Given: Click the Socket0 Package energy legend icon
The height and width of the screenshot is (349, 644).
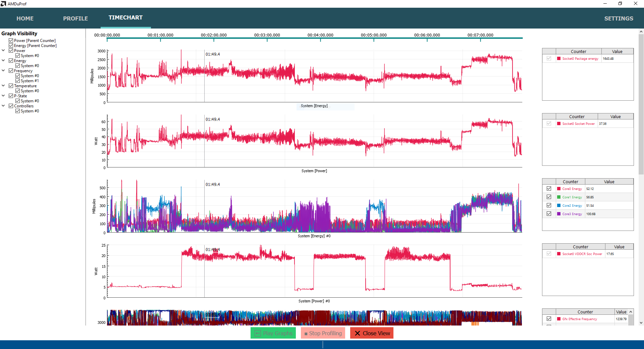Looking at the screenshot, I should click(559, 58).
